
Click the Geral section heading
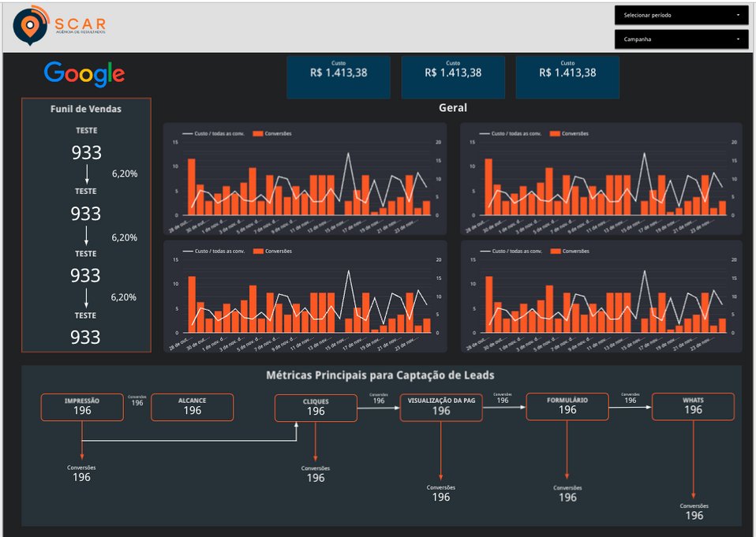453,108
